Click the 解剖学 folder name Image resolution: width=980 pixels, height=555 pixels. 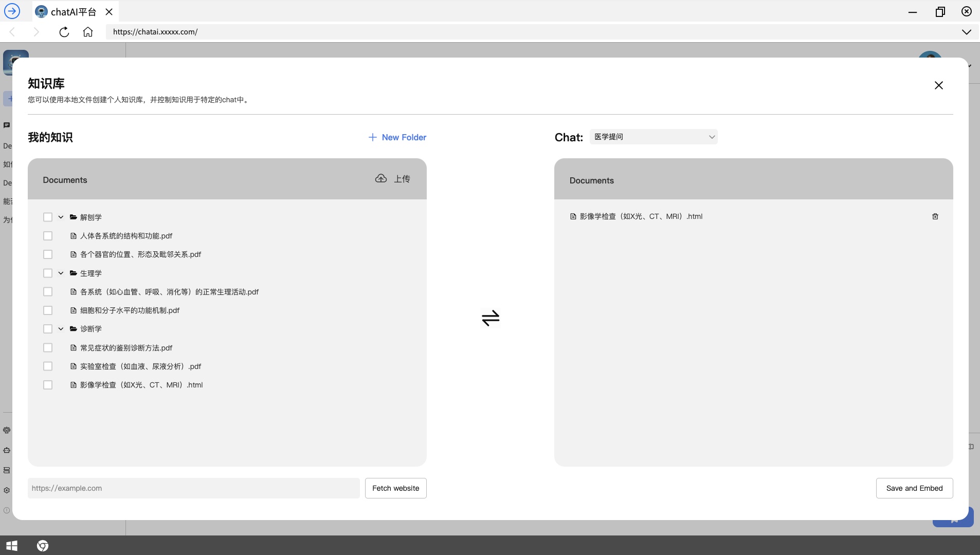[91, 217]
